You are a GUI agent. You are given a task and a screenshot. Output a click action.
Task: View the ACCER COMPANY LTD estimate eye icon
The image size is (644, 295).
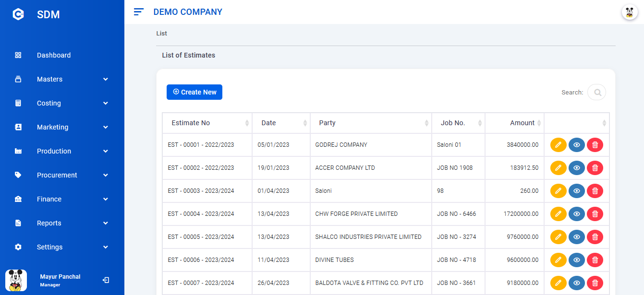pyautogui.click(x=577, y=168)
